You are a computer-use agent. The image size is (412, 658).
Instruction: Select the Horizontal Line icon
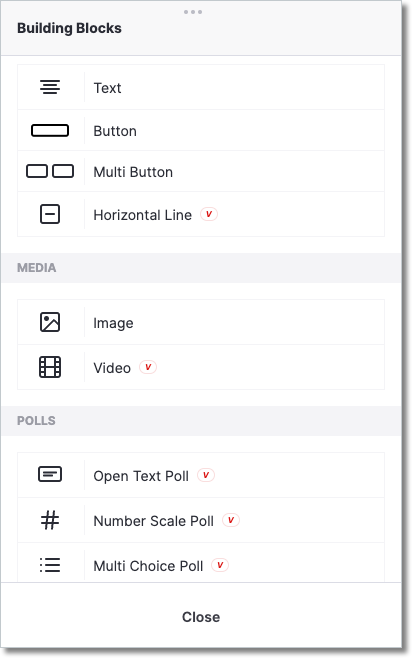pyautogui.click(x=50, y=214)
